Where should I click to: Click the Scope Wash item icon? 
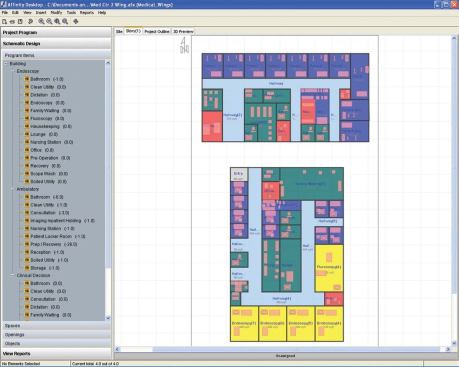[27, 174]
